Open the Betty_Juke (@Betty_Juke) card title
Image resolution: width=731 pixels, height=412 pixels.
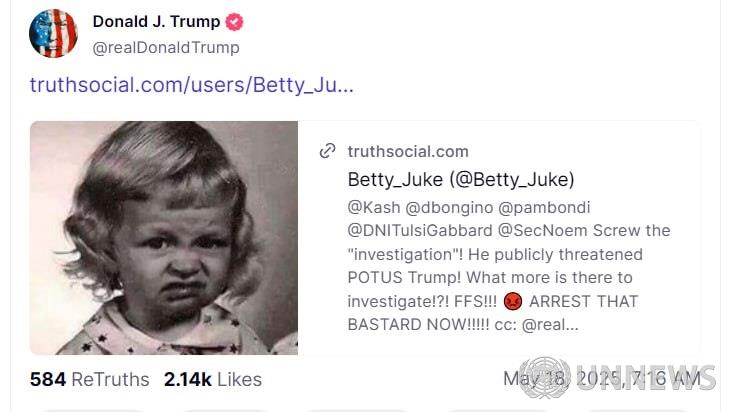pos(461,179)
